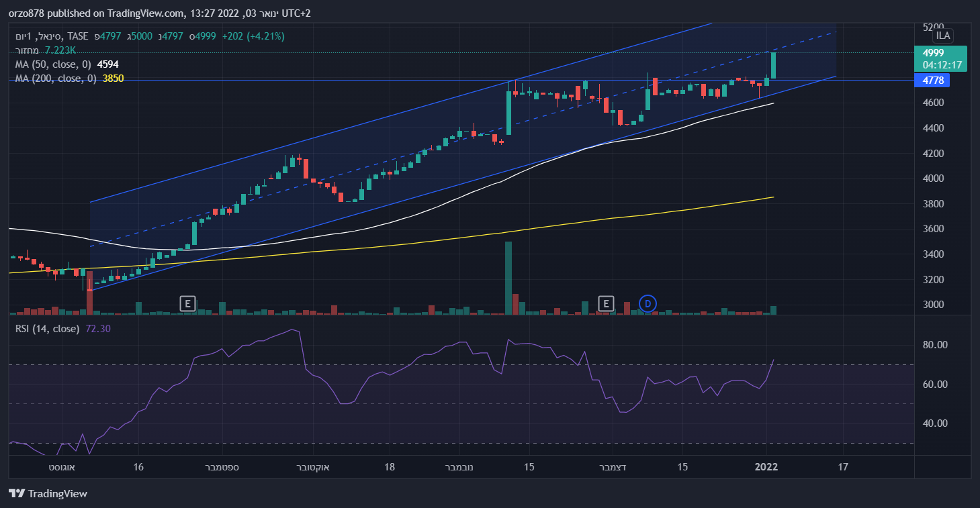Viewport: 980px width, 508px height.
Task: Click the tallest green volume bar in November
Action: coord(508,278)
